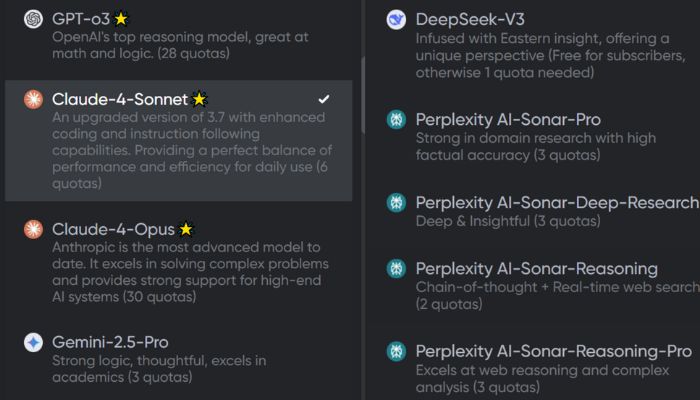Choose Claude-4-Opus from the model list
Image resolution: width=700 pixels, height=400 pixels.
click(x=179, y=262)
